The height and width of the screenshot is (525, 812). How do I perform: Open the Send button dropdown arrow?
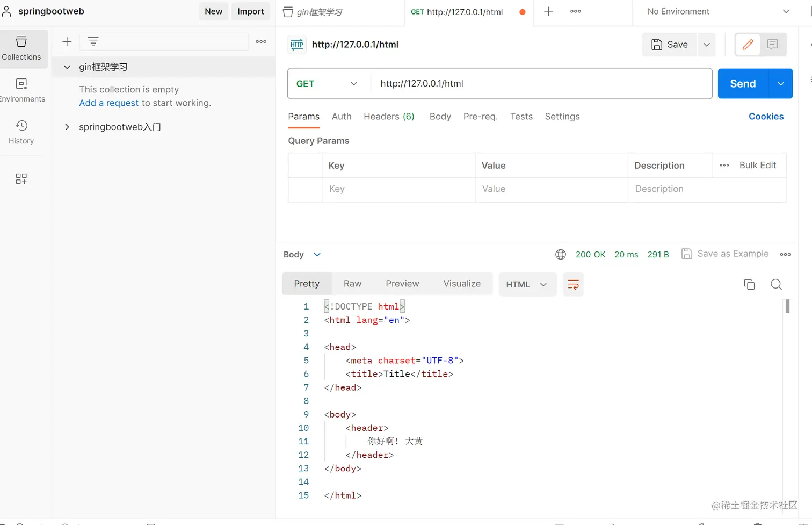(x=781, y=84)
